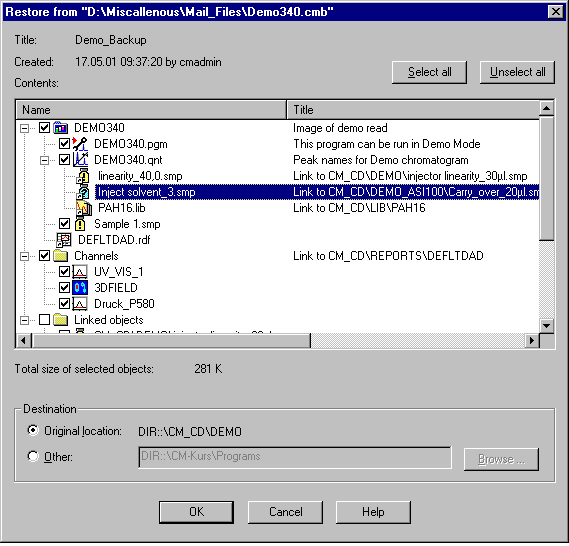Click the DEFLTDAD.rdf report definition icon
This screenshot has width=569, height=546.
coord(64,240)
